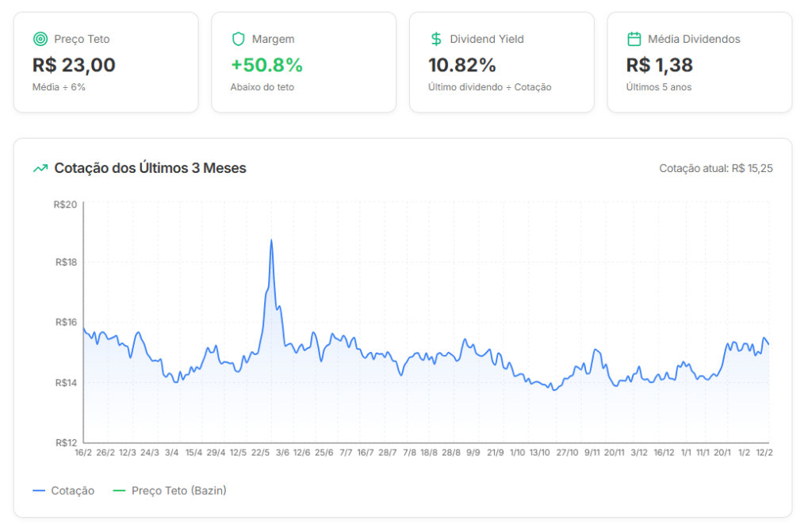
Task: Select the R$ 1,38 average dividends value
Action: point(659,65)
